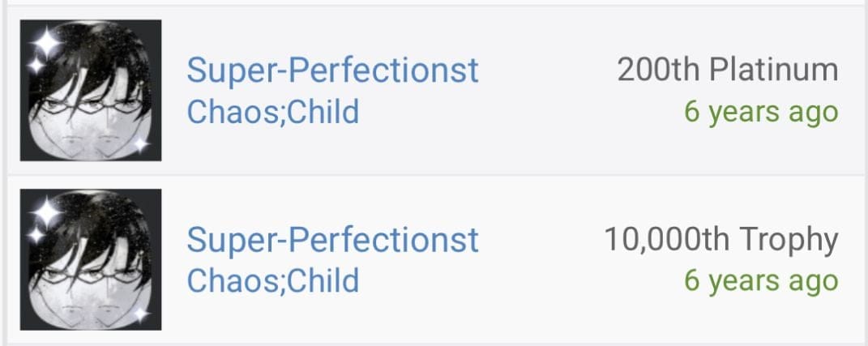Image resolution: width=868 pixels, height=346 pixels.
Task: Open Super-Perfectionst trophy beside 10,000th Trophy
Action: (x=333, y=241)
